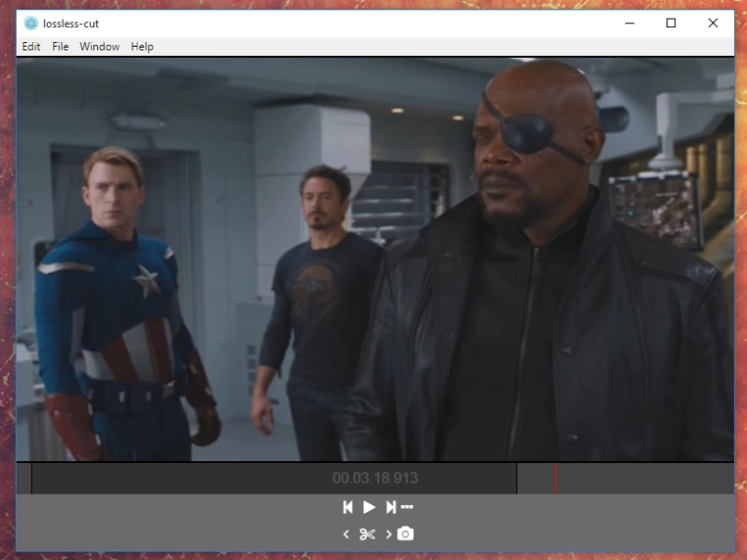Set cut end with right chevron
The height and width of the screenshot is (560, 747).
(388, 534)
